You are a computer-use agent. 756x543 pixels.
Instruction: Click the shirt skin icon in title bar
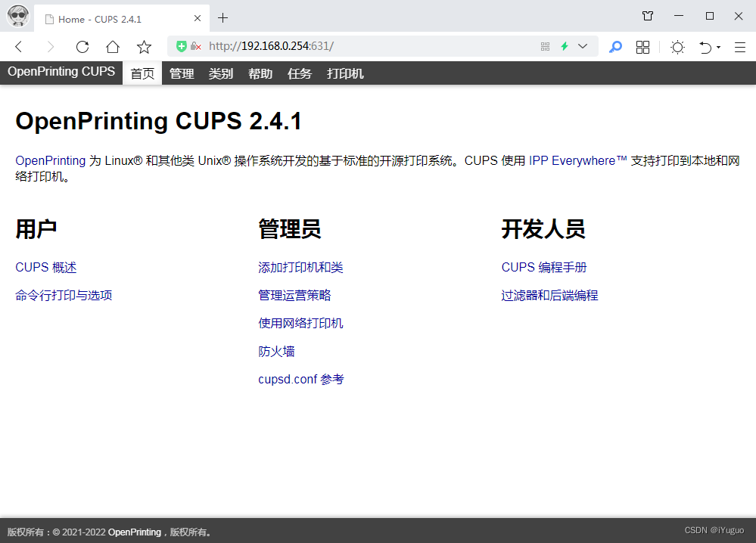[648, 16]
